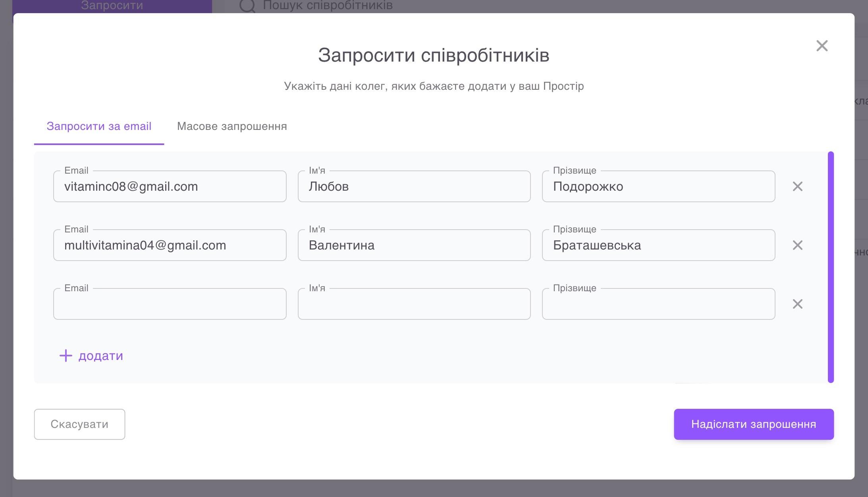Click the Прізвище field containing Браташевська

tap(658, 245)
